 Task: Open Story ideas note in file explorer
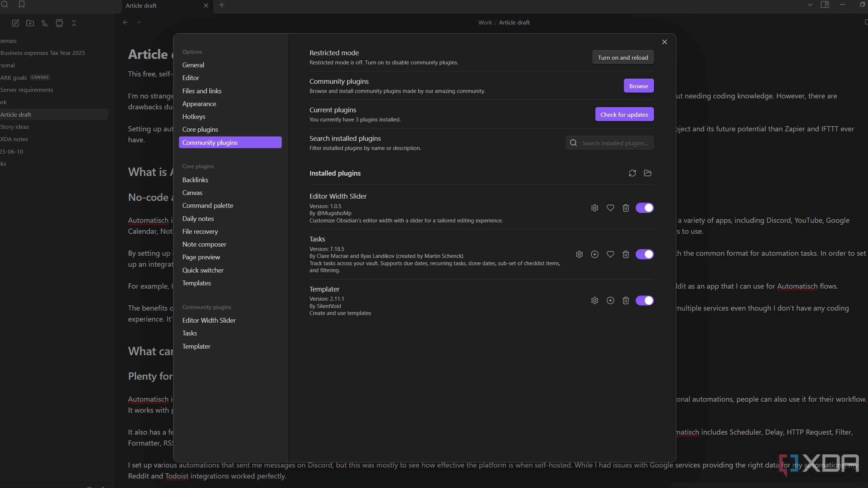coord(54,127)
